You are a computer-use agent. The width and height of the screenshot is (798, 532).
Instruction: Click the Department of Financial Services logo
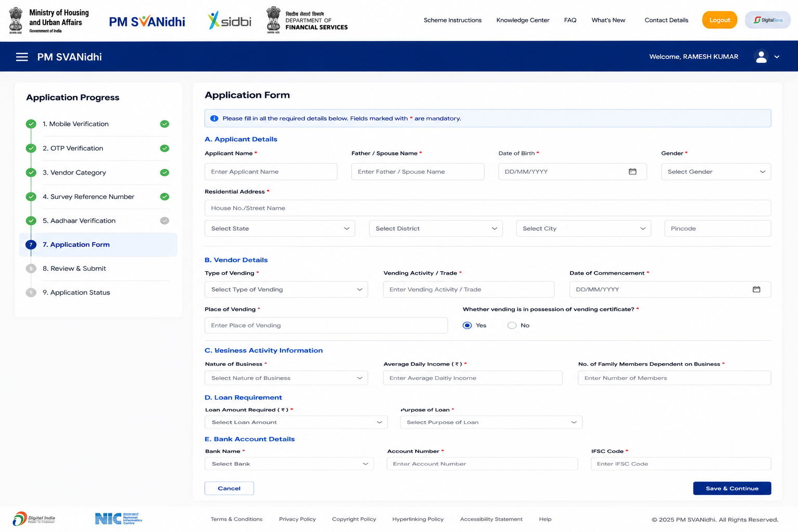click(x=307, y=20)
